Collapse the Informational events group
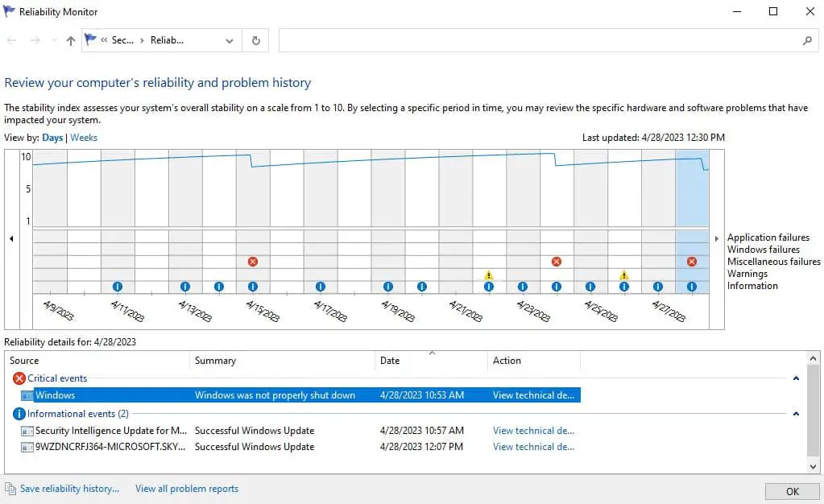 [796, 414]
